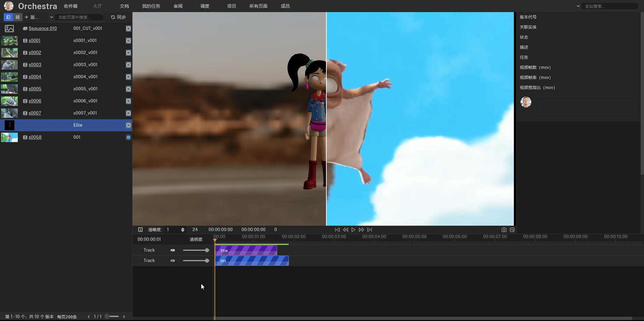Open the s0058 shot link
The width and height of the screenshot is (644, 321).
tap(35, 137)
